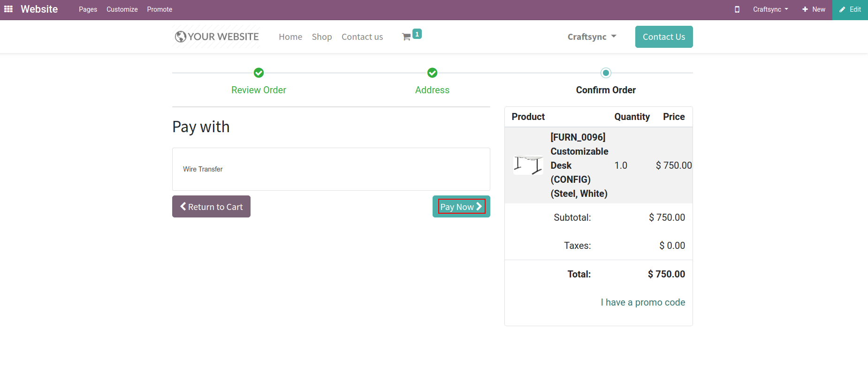Click the Edit pencil button
This screenshot has height=389, width=868.
tap(850, 9)
